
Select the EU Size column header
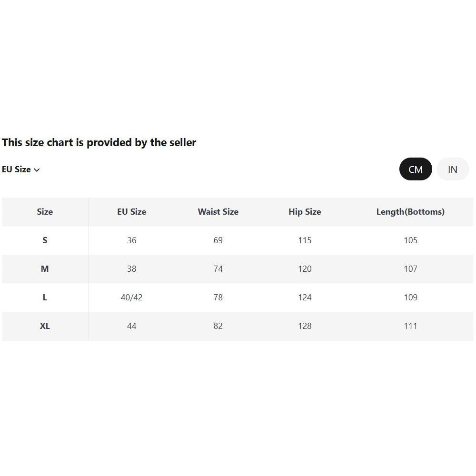132,212
